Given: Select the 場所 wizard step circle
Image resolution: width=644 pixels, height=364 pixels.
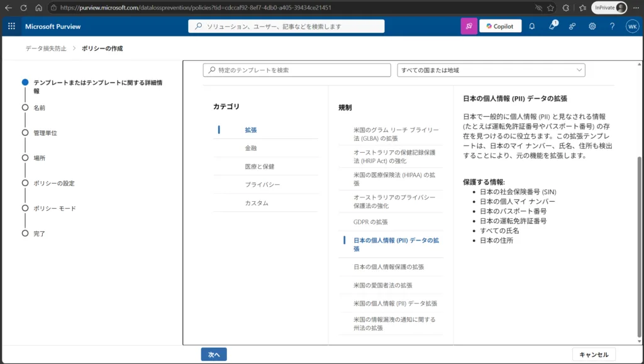Looking at the screenshot, I should (x=25, y=158).
